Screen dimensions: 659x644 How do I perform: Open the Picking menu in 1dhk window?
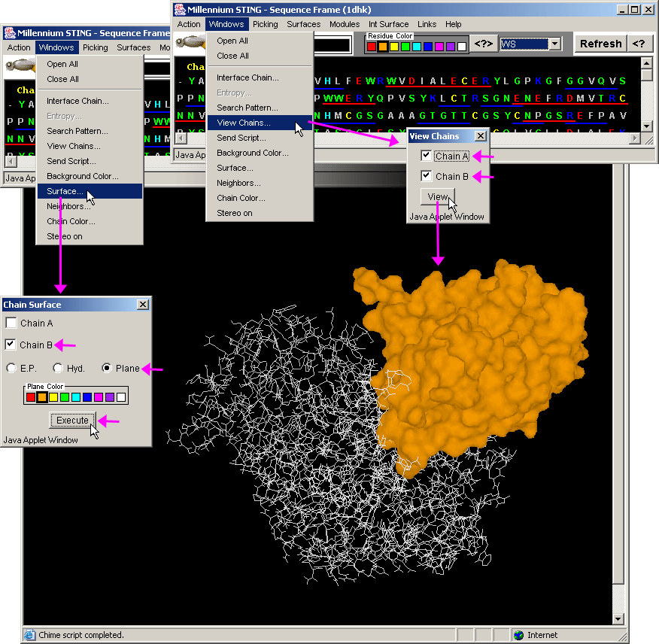click(x=266, y=24)
